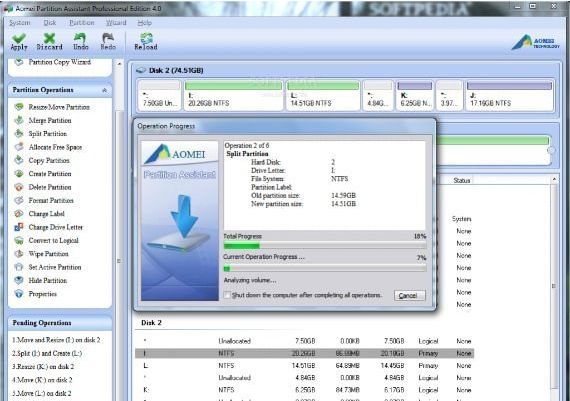Select the Set Active Partition icon

(19, 267)
